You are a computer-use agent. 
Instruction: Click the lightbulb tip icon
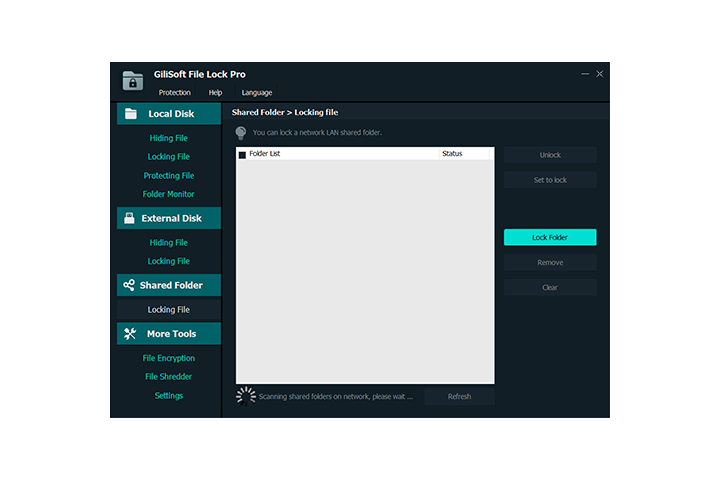(x=241, y=133)
